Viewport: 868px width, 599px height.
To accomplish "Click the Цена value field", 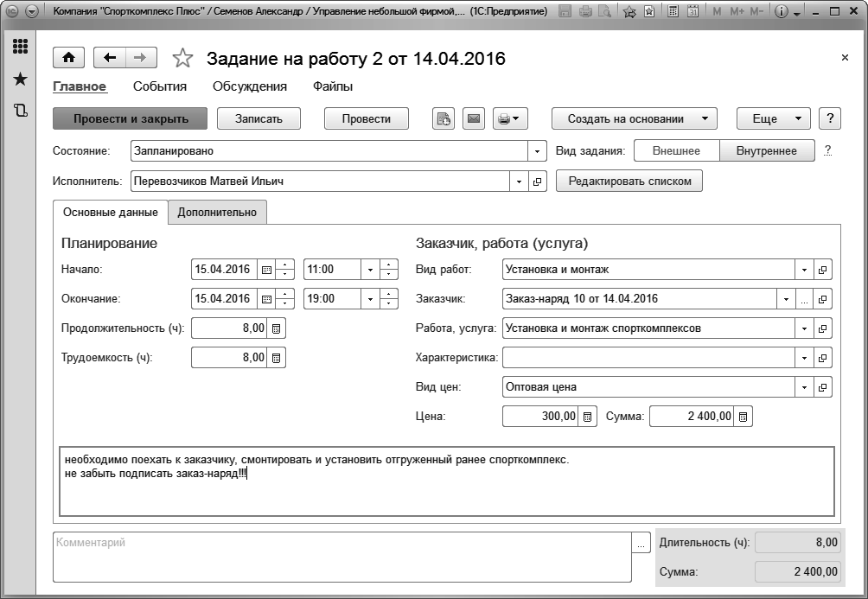I will pos(540,417).
